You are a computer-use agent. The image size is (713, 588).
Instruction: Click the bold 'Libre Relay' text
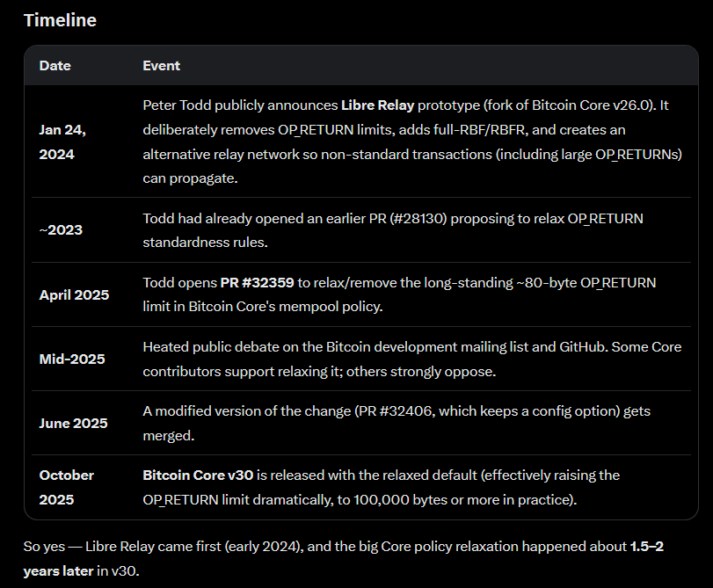pyautogui.click(x=377, y=105)
